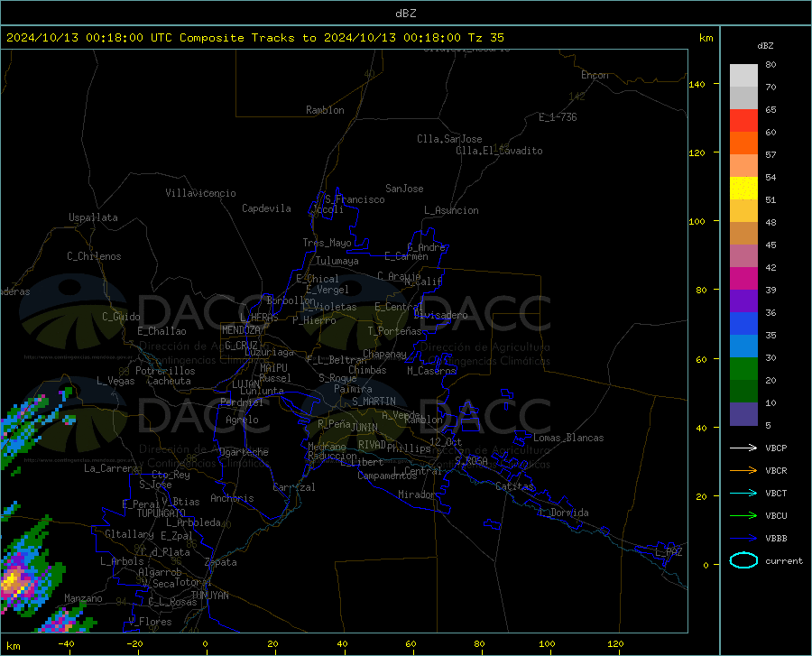Click the 140 km vertical axis tick label
This screenshot has height=656, width=812.
point(697,85)
